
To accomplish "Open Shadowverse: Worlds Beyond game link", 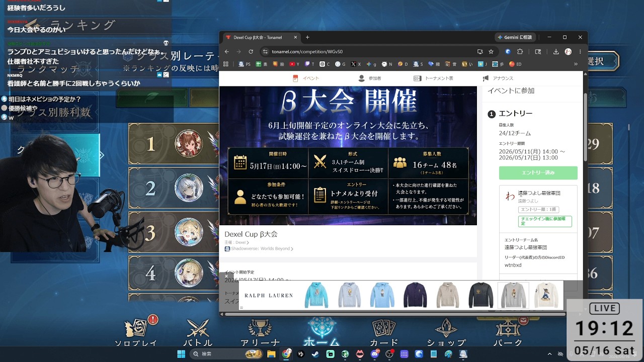I will pyautogui.click(x=260, y=249).
